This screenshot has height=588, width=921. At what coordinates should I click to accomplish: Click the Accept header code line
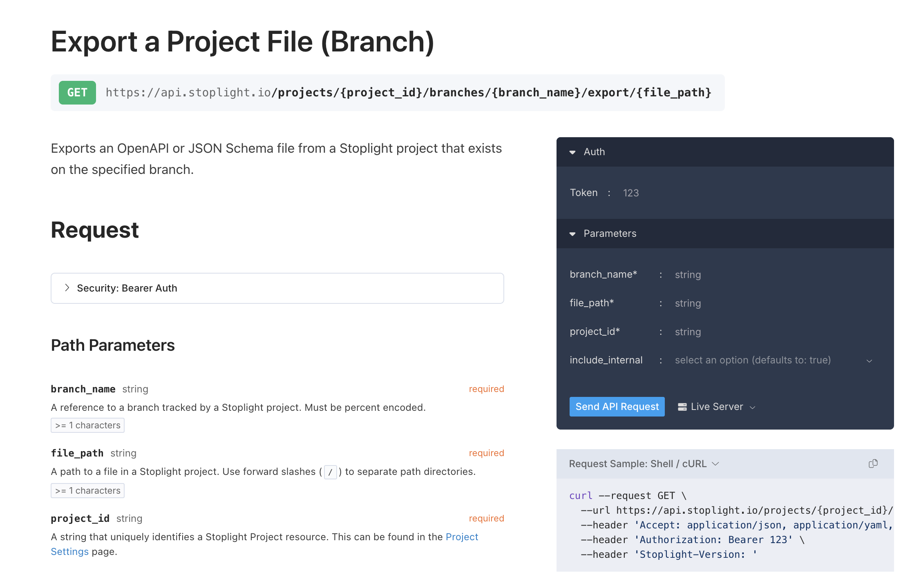point(737,525)
